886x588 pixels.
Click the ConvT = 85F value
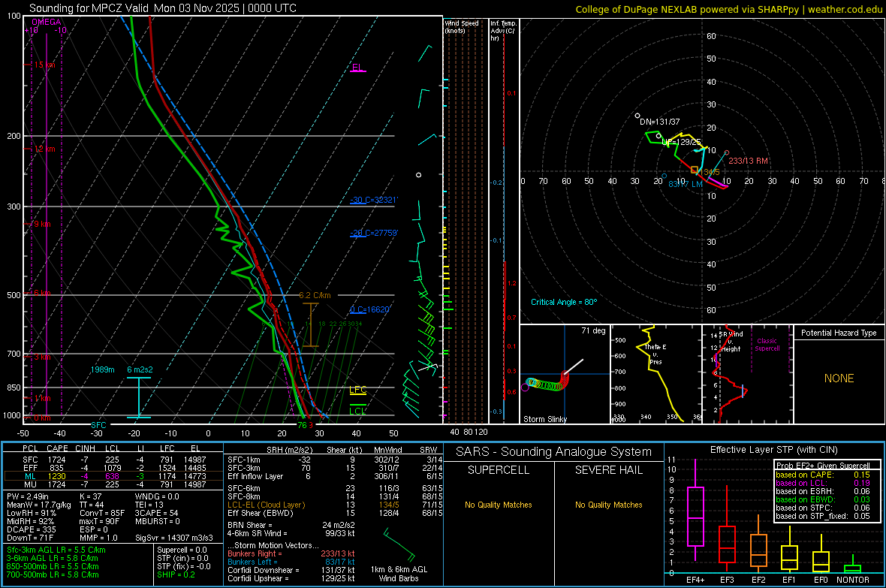(101, 514)
